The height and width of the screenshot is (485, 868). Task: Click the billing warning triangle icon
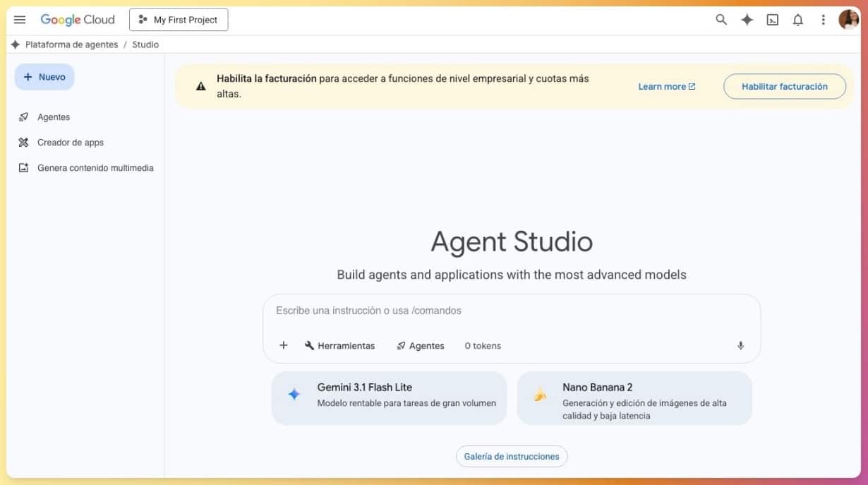click(201, 86)
